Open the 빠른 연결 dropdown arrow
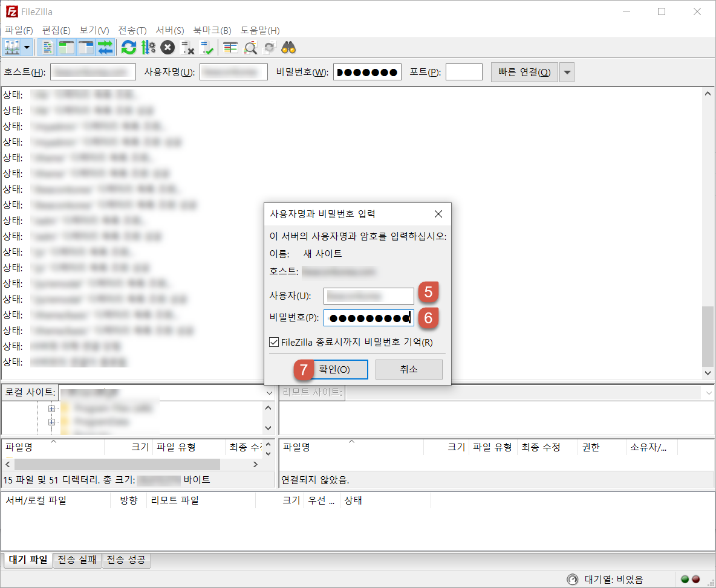The height and width of the screenshot is (588, 716). (x=567, y=71)
